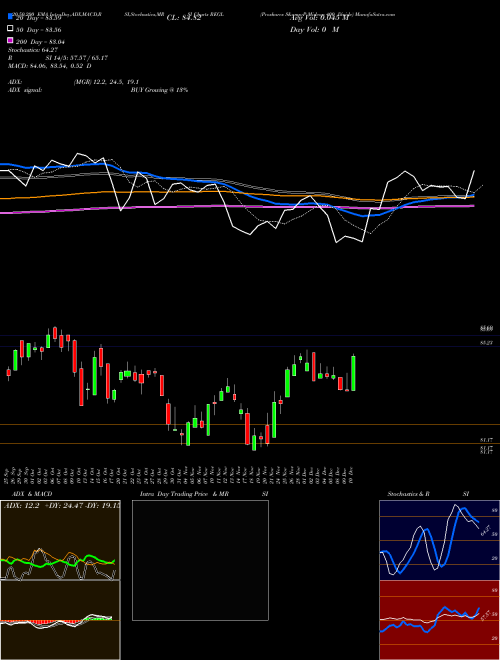Click the 'Stochastics & R' panel heading

pyautogui.click(x=409, y=494)
